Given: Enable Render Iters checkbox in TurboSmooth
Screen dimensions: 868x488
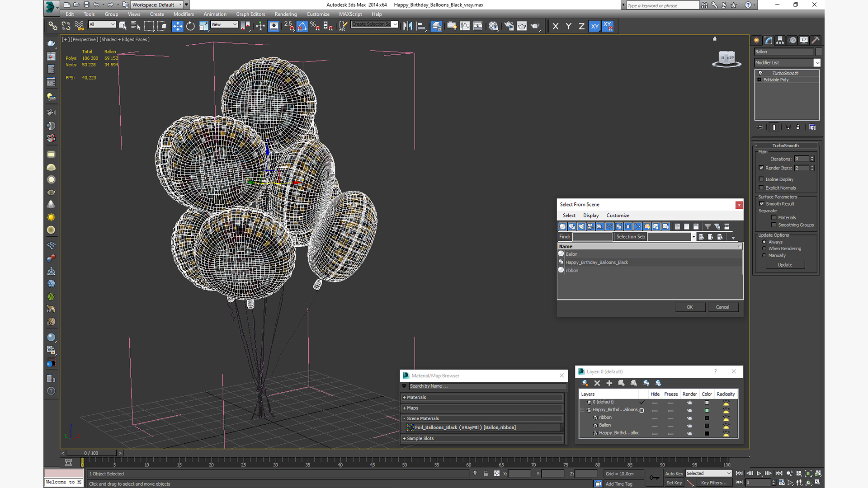Looking at the screenshot, I should pos(761,168).
